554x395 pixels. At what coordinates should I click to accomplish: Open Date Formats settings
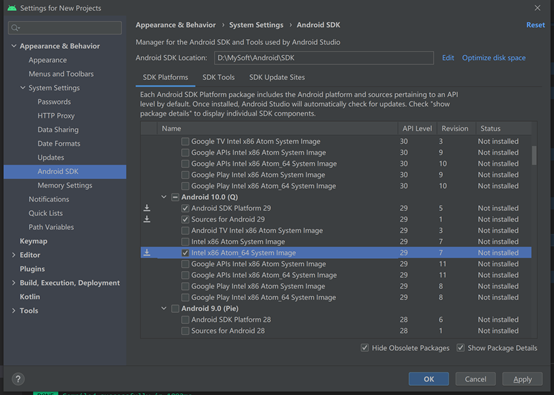[59, 143]
